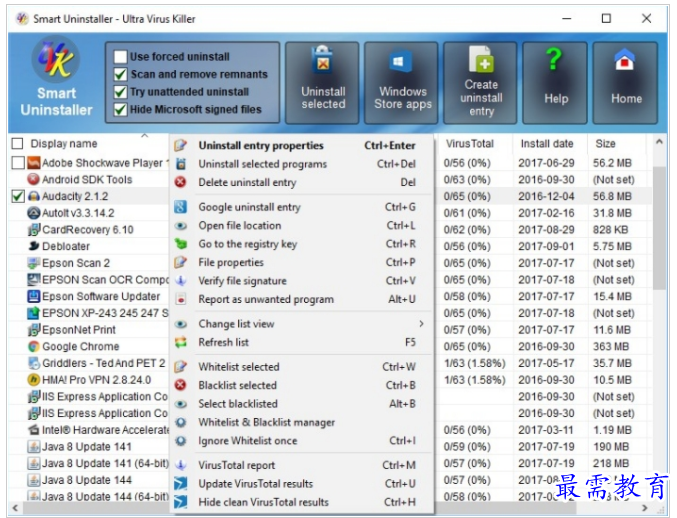Toggle Try unattended uninstall checkbox
The height and width of the screenshot is (518, 677).
click(120, 92)
